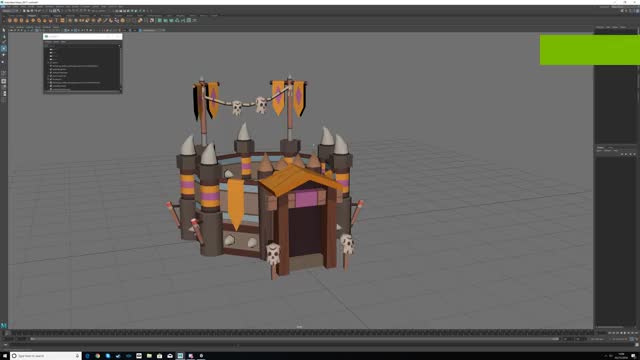Create a polygon sphere from the shelf

click(10, 20)
